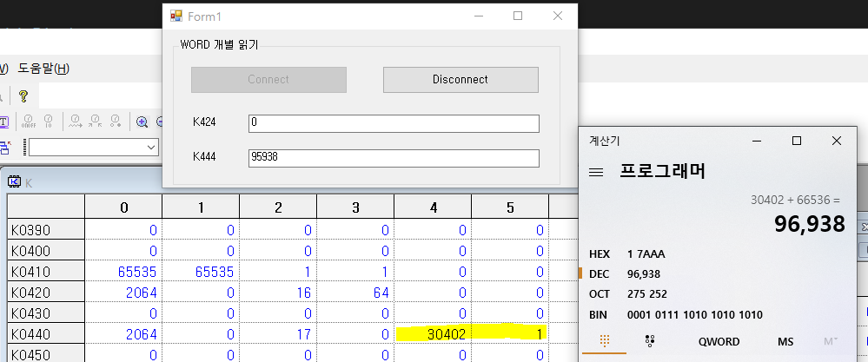The image size is (868, 362).
Task: Click 2064 in the K0440 row
Action: point(123,334)
